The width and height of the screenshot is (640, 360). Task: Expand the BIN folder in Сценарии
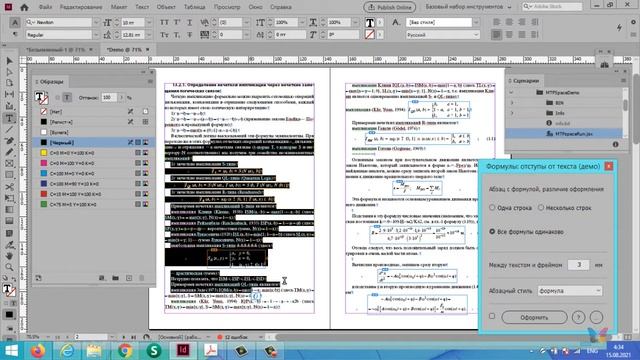[512, 103]
